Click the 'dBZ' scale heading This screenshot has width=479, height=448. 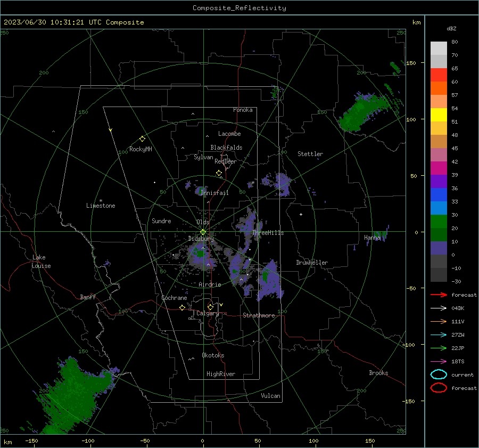tap(451, 28)
